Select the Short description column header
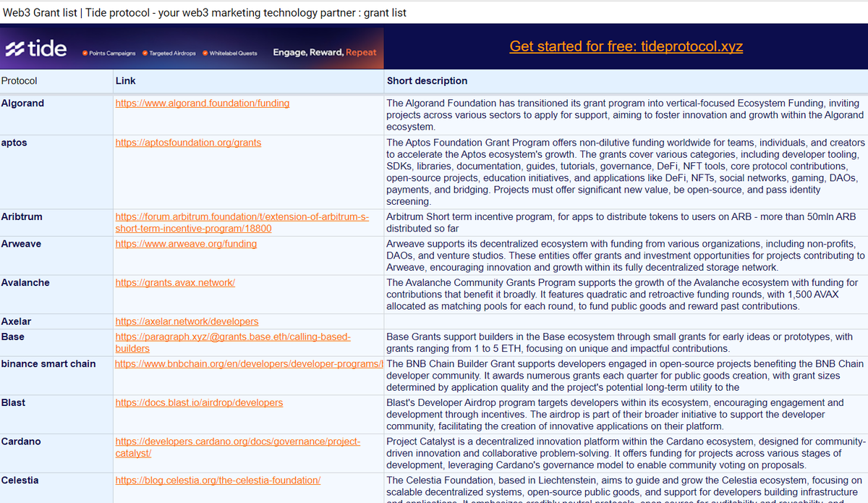 [x=626, y=81]
